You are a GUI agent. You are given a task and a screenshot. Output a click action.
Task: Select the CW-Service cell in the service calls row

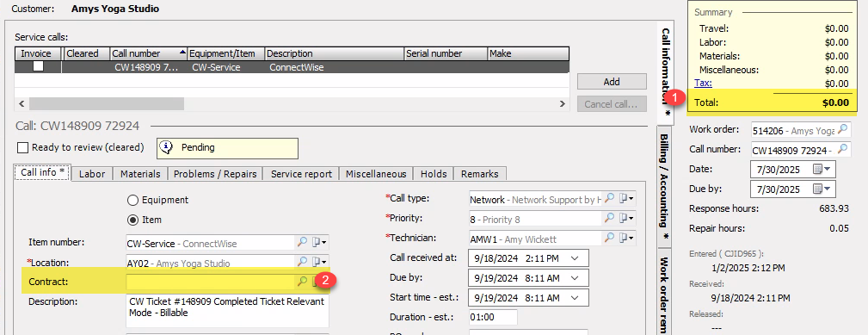[226, 67]
